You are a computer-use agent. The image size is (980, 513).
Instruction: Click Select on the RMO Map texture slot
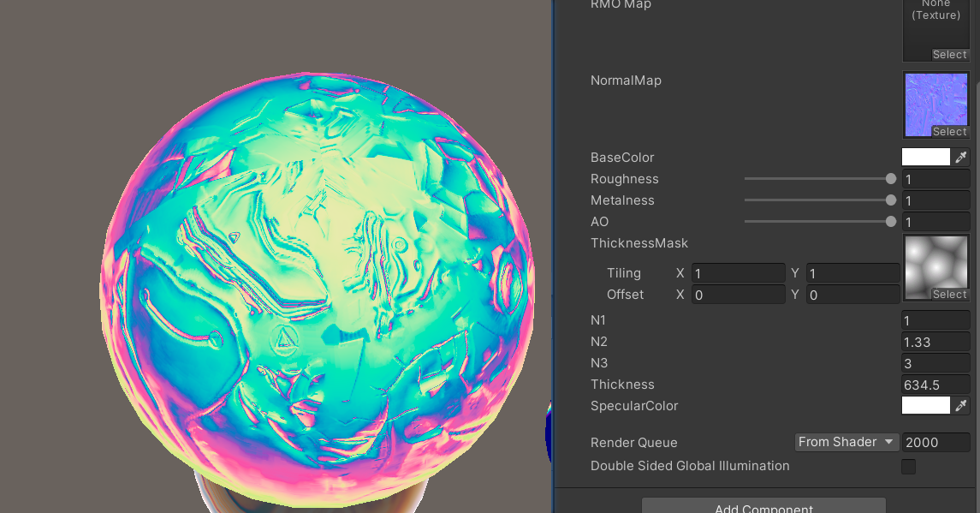pyautogui.click(x=949, y=55)
